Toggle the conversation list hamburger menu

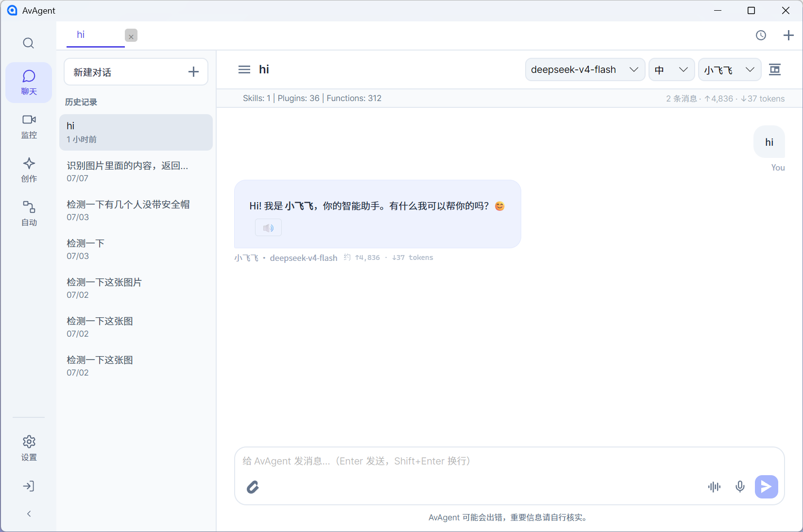[244, 69]
